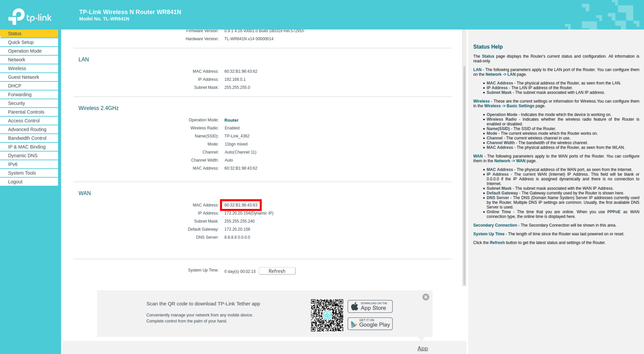Toggle Wireless Radio enabled state
Viewport: 644px width, 354px height.
coord(231,128)
